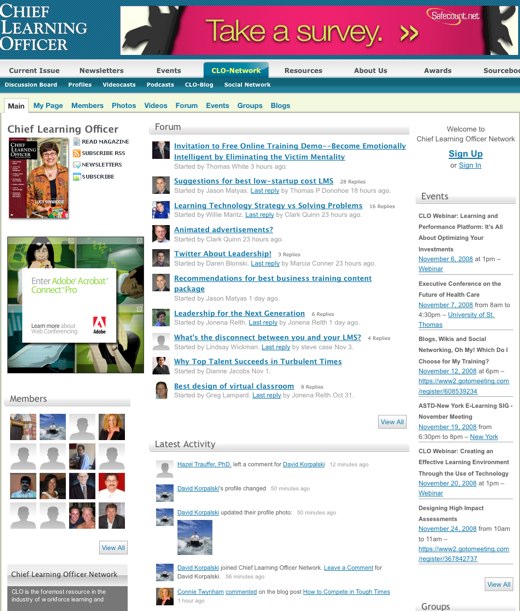Go to Events in top navigation
The height and width of the screenshot is (611, 520).
coord(169,71)
